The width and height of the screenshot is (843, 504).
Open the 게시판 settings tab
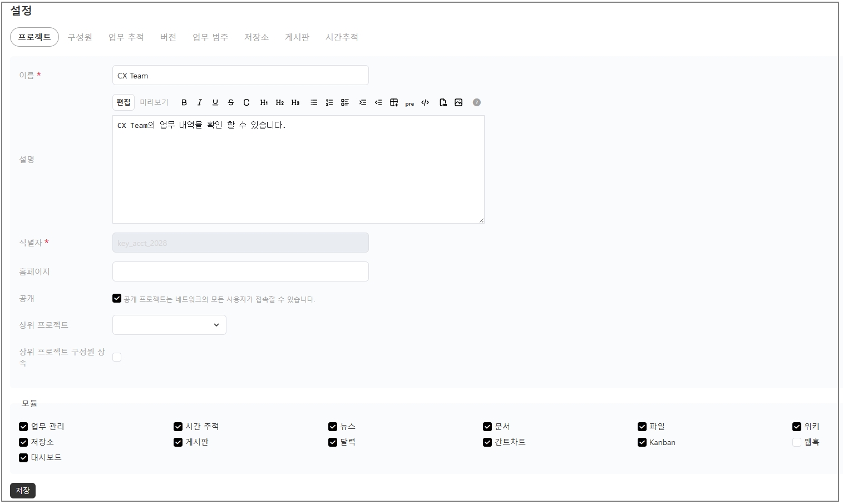(x=297, y=37)
